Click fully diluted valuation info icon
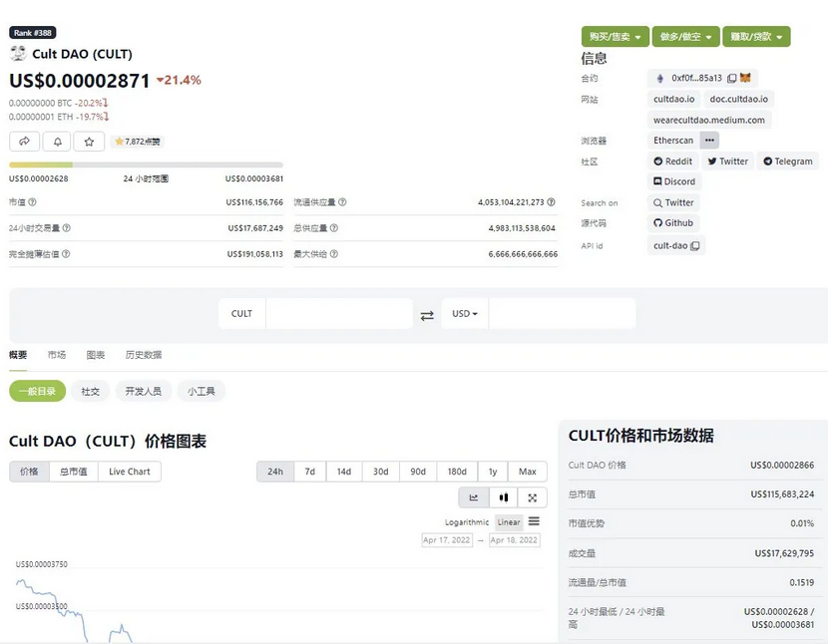 pyautogui.click(x=66, y=254)
